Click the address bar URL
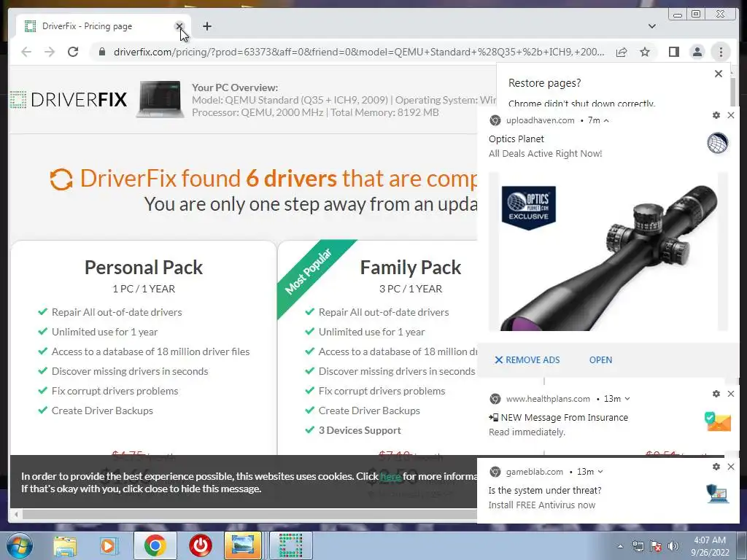 pos(359,52)
